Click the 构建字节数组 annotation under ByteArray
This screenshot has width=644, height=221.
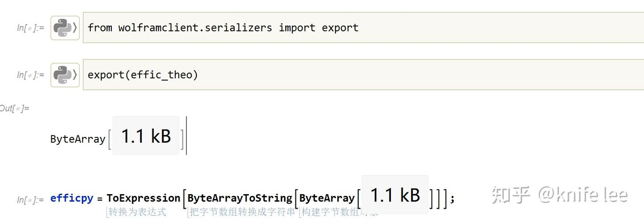tap(339, 212)
